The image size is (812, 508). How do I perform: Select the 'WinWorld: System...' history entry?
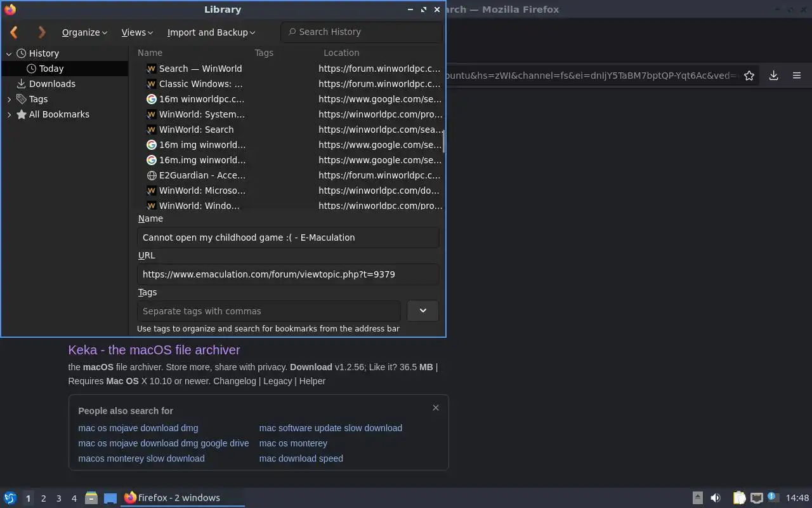point(285,114)
